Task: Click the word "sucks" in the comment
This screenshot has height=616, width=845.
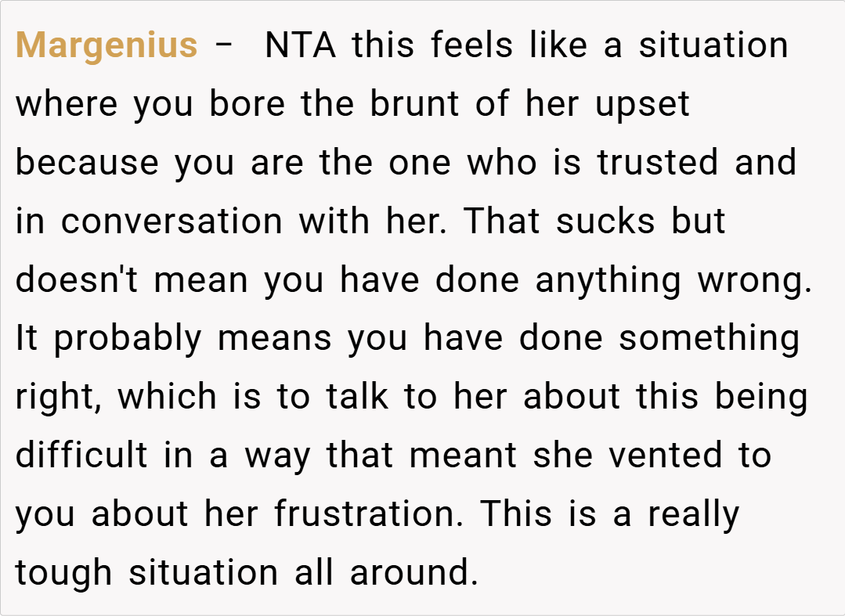Action: pos(606,222)
